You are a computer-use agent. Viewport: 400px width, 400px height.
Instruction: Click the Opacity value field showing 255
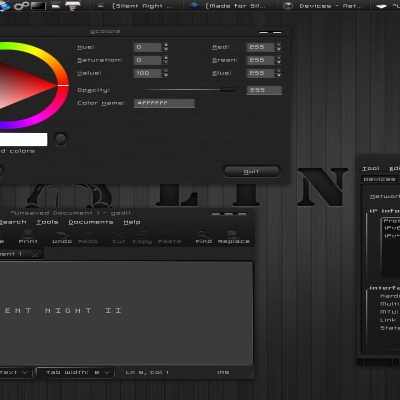tap(264, 90)
